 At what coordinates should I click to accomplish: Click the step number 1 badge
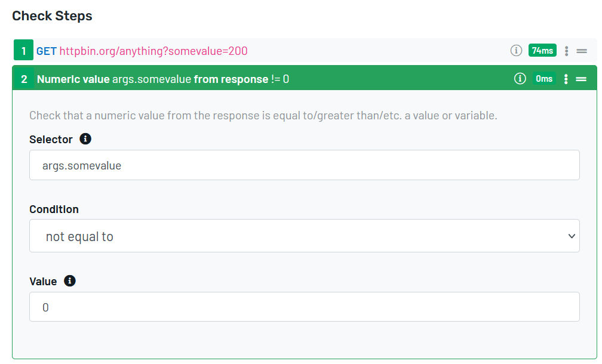24,51
